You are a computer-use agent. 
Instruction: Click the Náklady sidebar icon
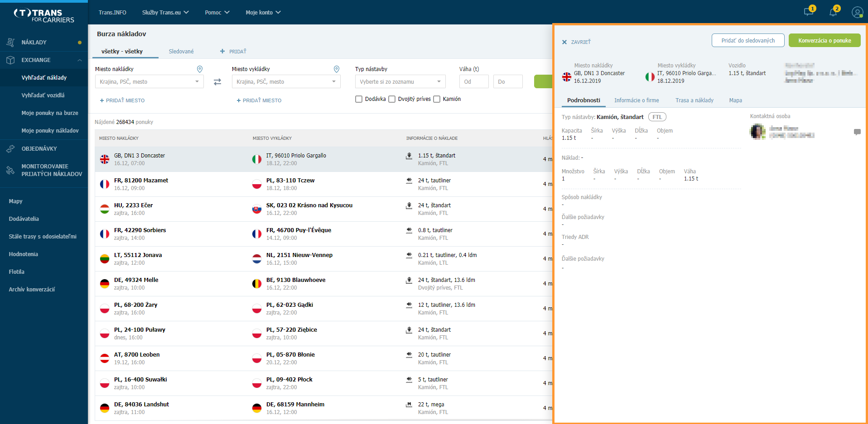pyautogui.click(x=10, y=42)
